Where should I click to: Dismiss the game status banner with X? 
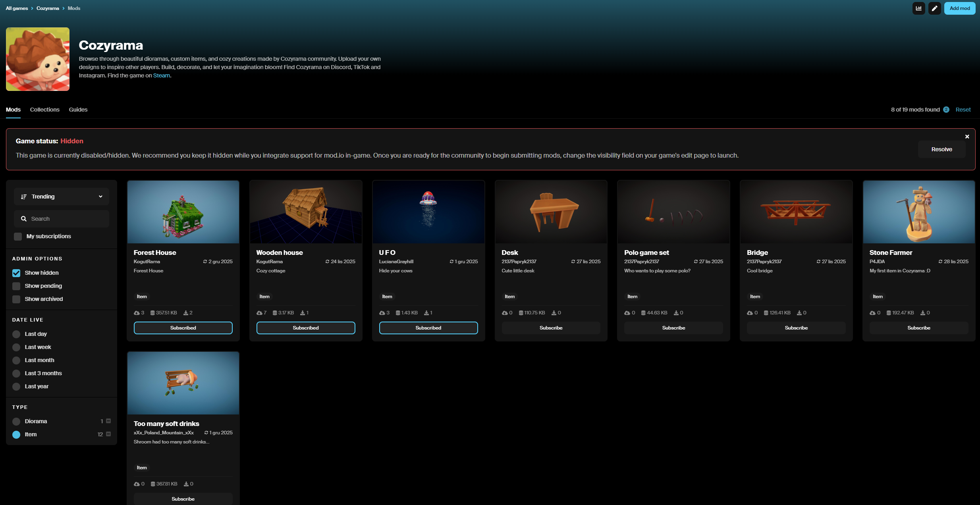pos(967,137)
